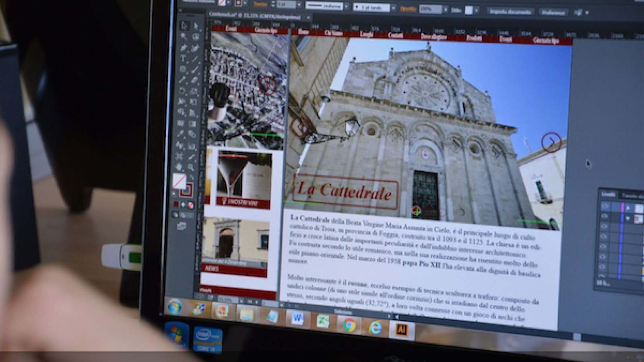Toggle the fourth eye icon in Livelli panel

tap(604, 237)
